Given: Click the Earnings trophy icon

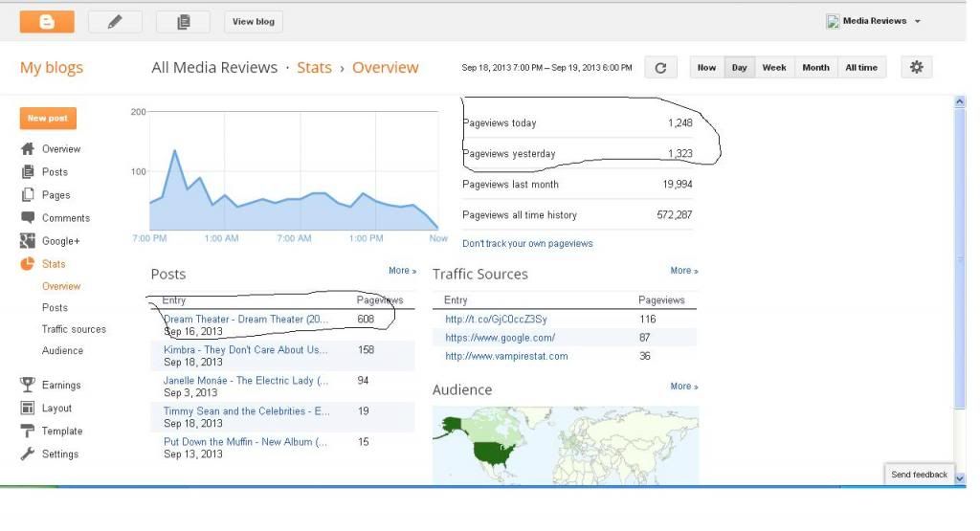Looking at the screenshot, I should click(28, 385).
